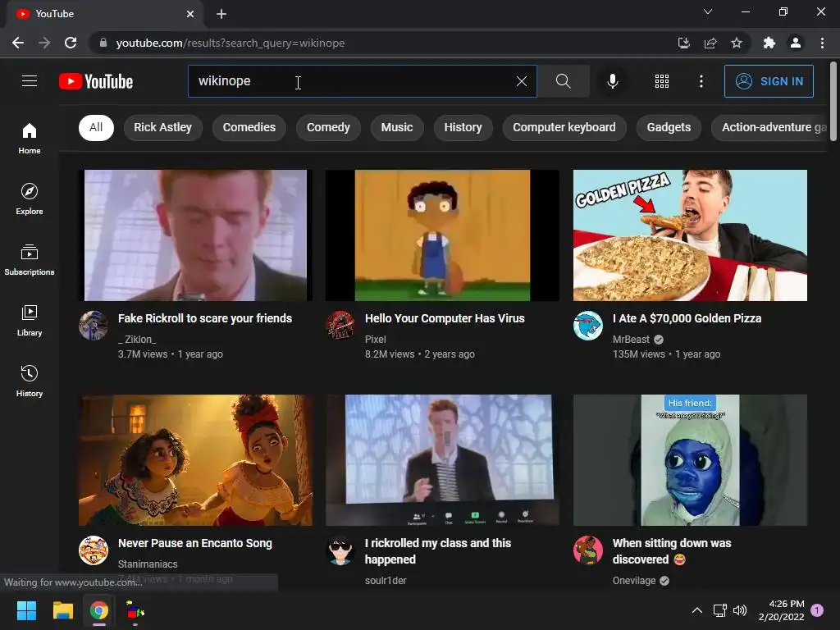Click title Fake Rickroll to scare your friends
The width and height of the screenshot is (840, 630).
(205, 318)
